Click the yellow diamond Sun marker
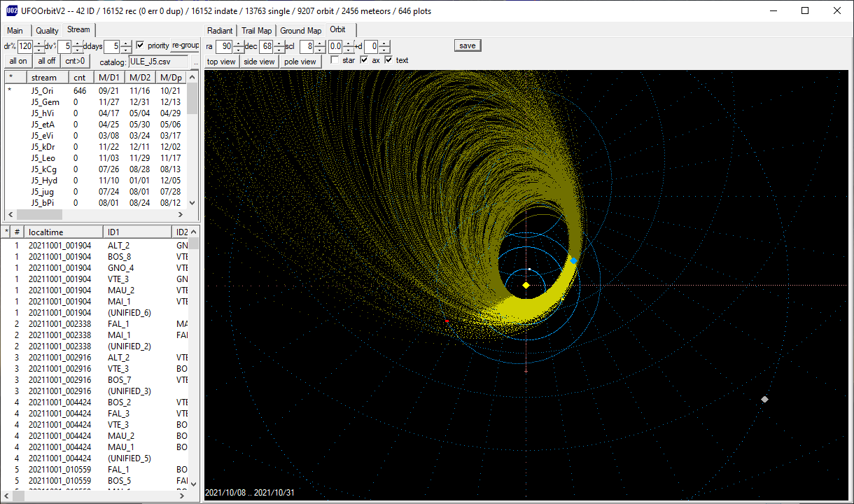Screen dimensions: 854x504 [x=526, y=285]
